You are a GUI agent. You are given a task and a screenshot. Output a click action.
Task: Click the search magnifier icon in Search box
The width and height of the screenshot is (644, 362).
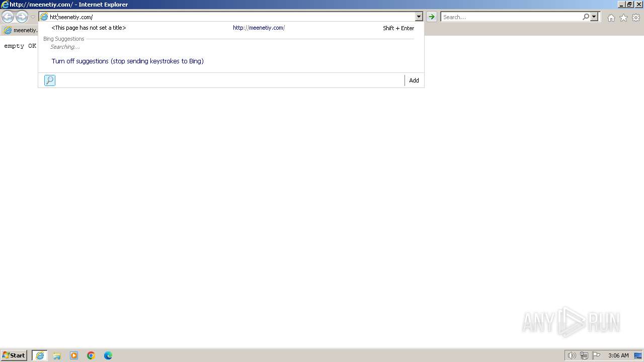586,17
